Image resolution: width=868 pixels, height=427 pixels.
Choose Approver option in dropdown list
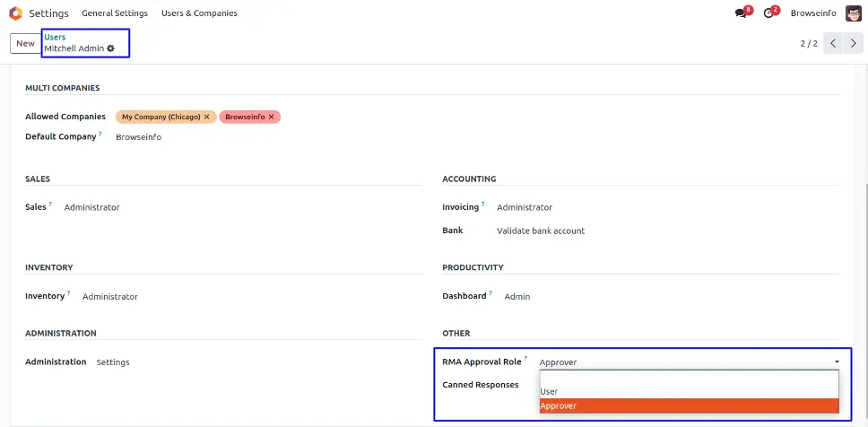tap(559, 405)
